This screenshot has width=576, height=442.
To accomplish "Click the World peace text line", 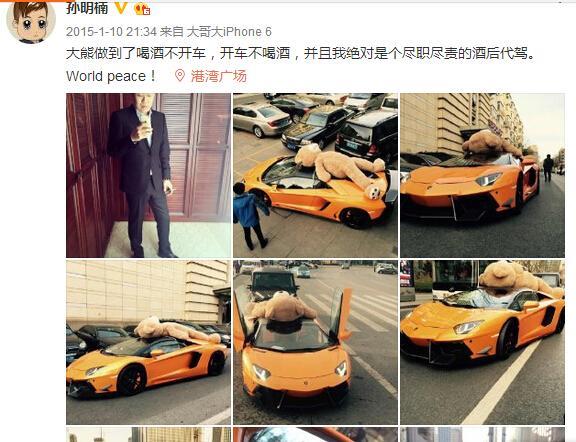I will click(x=111, y=76).
